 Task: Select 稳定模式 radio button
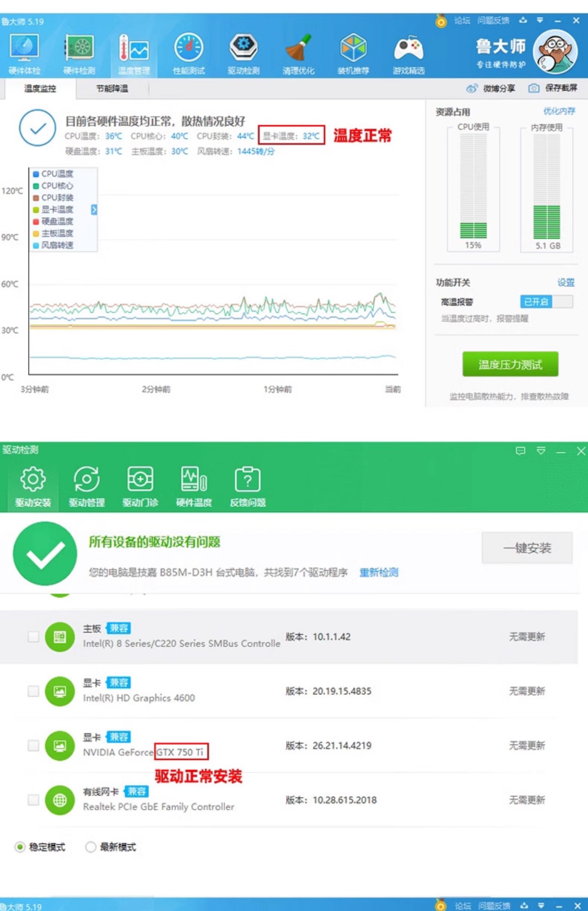[20, 847]
